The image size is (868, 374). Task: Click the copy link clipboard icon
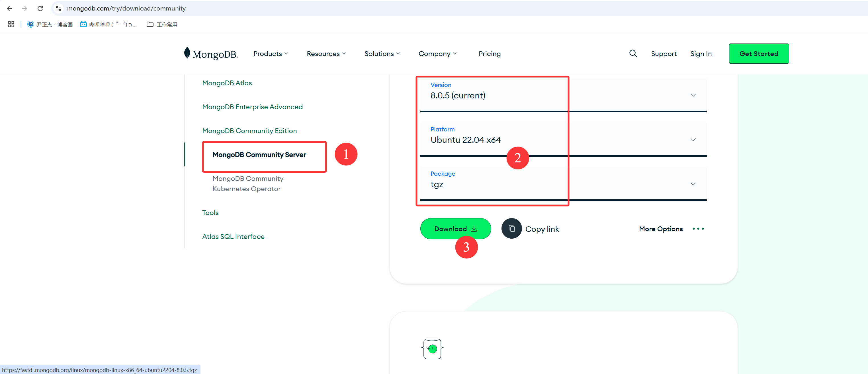click(511, 229)
